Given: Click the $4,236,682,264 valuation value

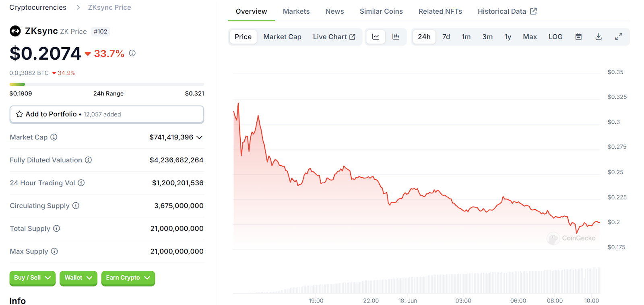Looking at the screenshot, I should [177, 160].
